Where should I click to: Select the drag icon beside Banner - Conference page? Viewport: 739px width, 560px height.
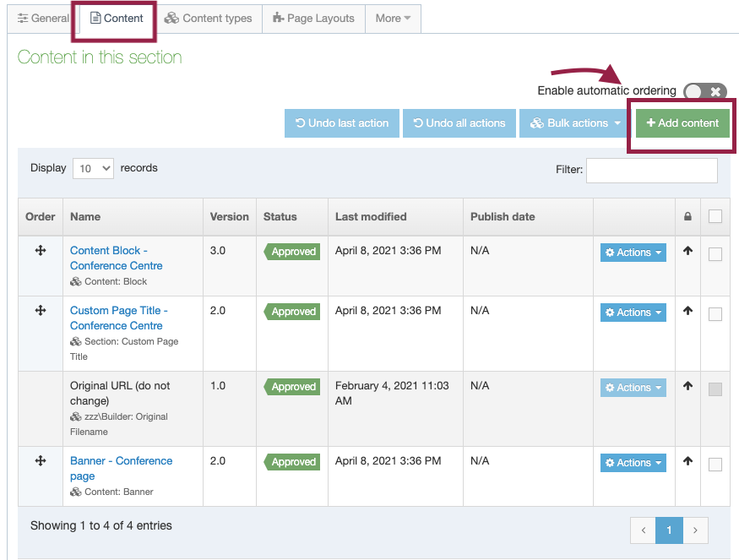tap(40, 459)
